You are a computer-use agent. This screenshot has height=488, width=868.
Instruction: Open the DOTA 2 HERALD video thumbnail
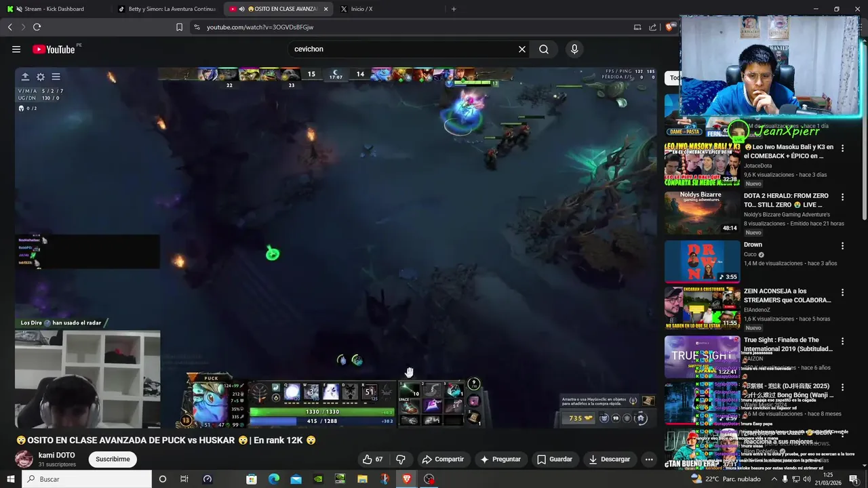(702, 213)
